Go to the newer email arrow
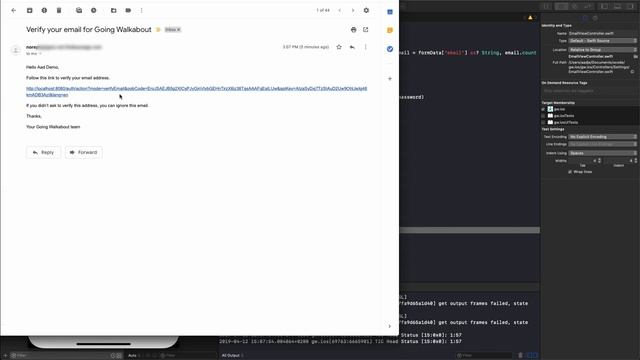Image resolution: width=640 pixels, height=360 pixels. coord(340,10)
